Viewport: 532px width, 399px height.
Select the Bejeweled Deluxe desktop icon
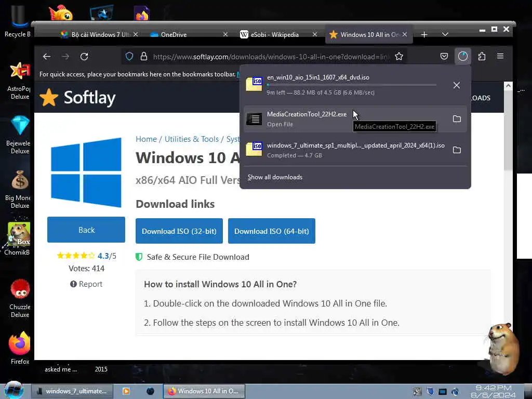[19, 135]
